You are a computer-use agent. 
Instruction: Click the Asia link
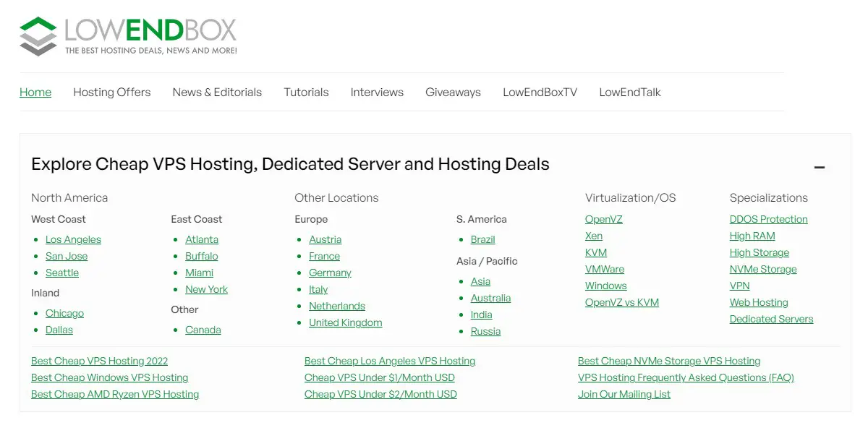481,281
